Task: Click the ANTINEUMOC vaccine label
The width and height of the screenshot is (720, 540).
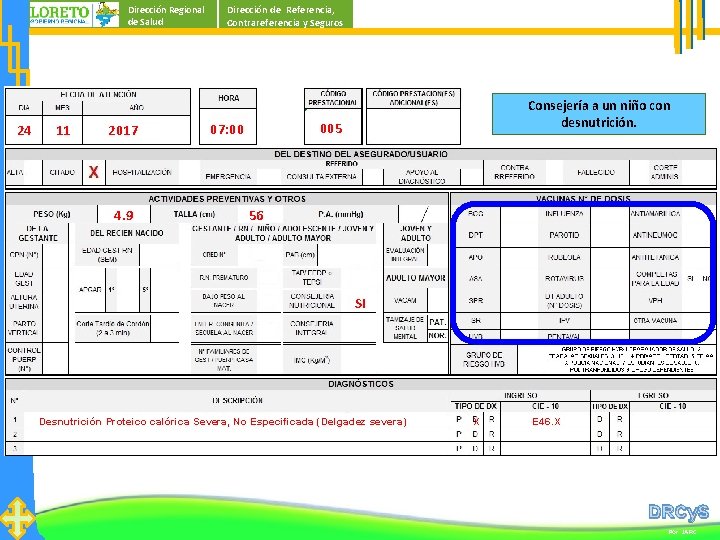Action: click(x=655, y=235)
